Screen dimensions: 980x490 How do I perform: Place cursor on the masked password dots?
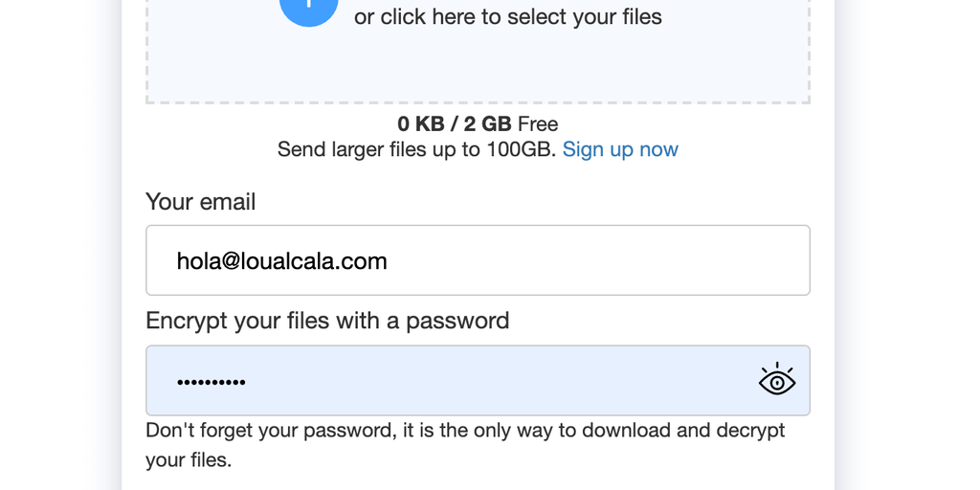pyautogui.click(x=211, y=382)
